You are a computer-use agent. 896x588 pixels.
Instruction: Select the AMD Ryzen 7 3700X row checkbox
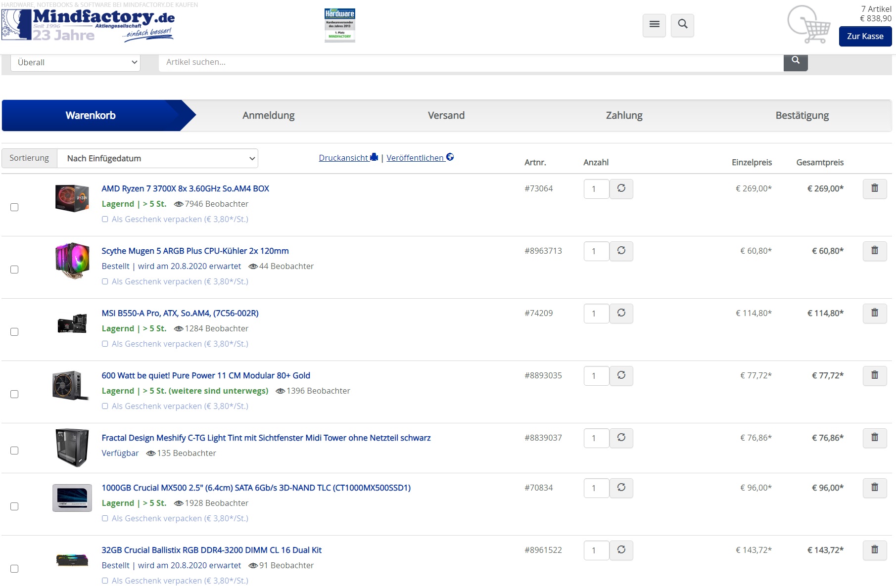point(14,207)
